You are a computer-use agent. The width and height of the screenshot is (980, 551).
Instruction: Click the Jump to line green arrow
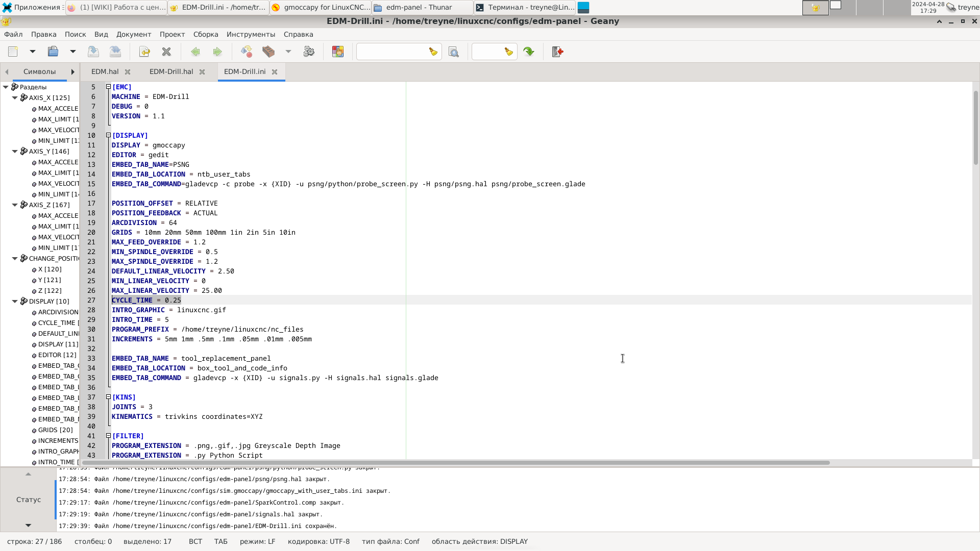pos(529,52)
